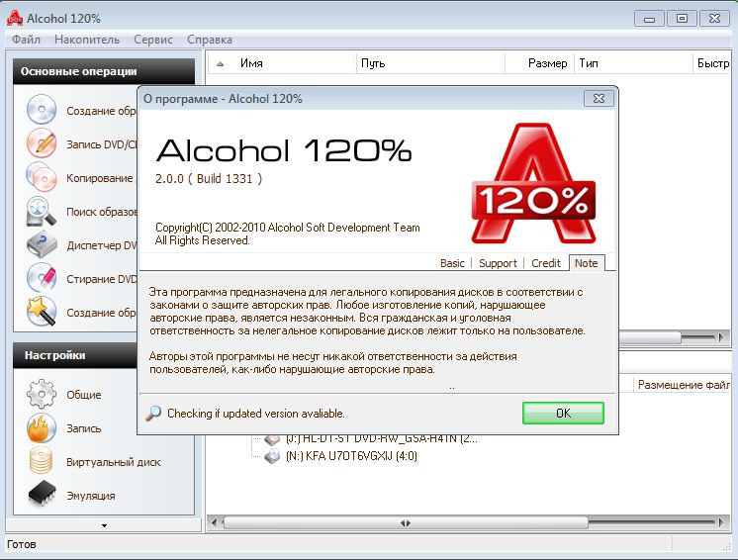Image resolution: width=738 pixels, height=560 pixels.
Task: Minimize the Alcohol 120% main window
Action: (650, 19)
